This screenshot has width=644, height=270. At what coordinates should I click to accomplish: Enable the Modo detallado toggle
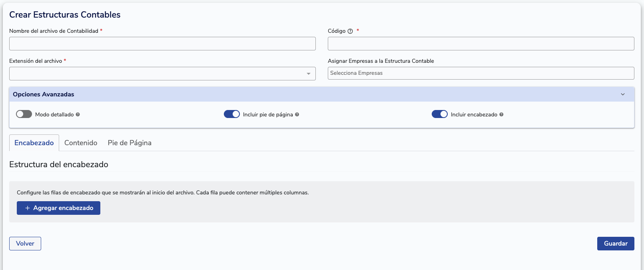[23, 114]
